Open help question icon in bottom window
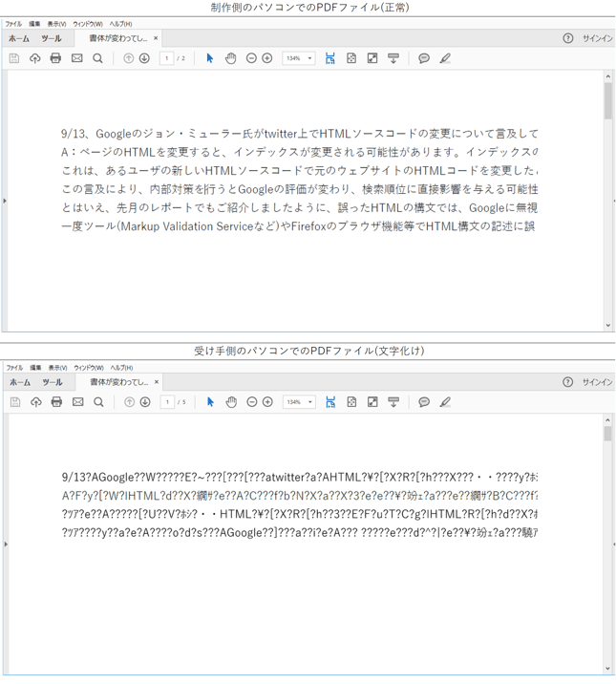 [x=567, y=382]
